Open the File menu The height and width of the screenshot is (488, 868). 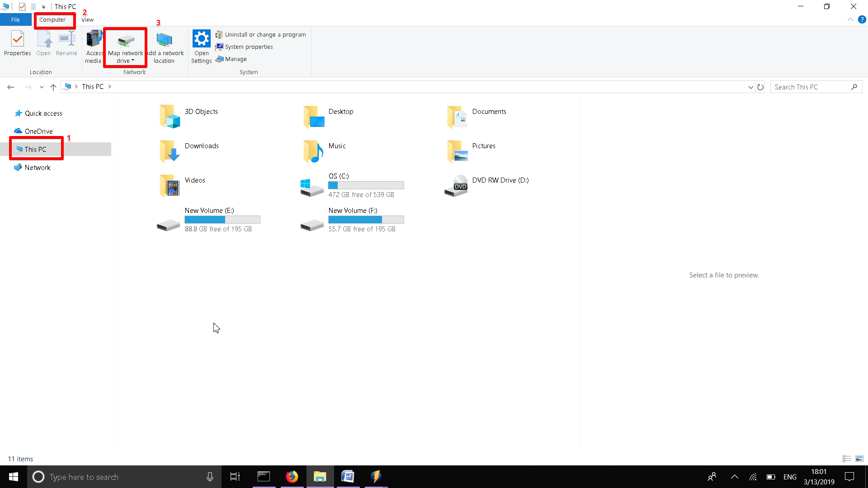point(15,19)
